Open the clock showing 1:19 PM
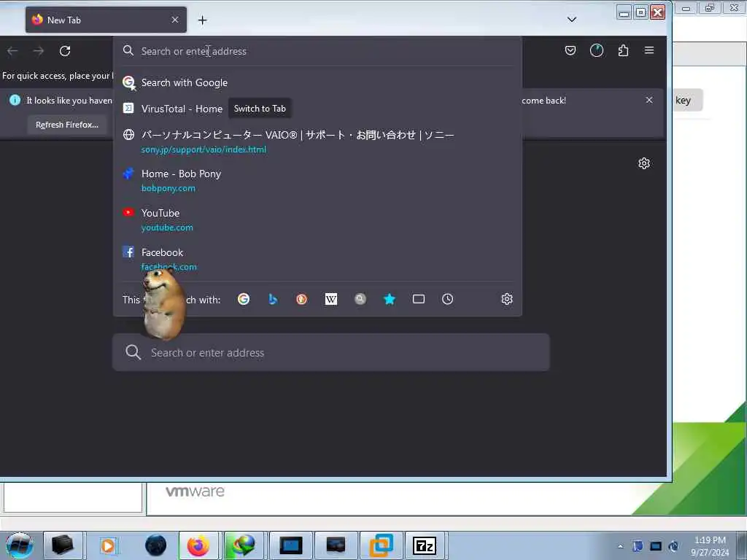This screenshot has height=560, width=747. (x=710, y=546)
